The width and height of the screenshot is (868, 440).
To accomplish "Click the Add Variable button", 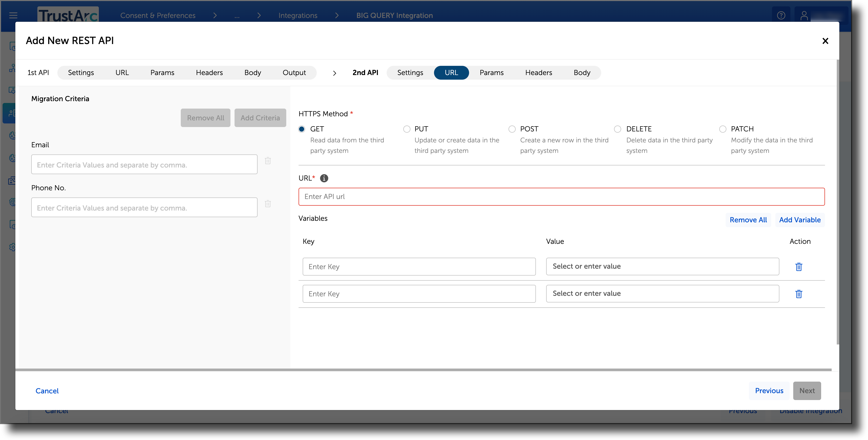I will [x=800, y=220].
